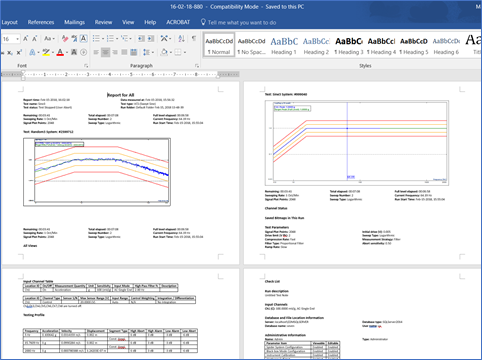Open the Font dialog launcher
Image resolution: width=482 pixels, height=360 pixels.
pos(86,66)
